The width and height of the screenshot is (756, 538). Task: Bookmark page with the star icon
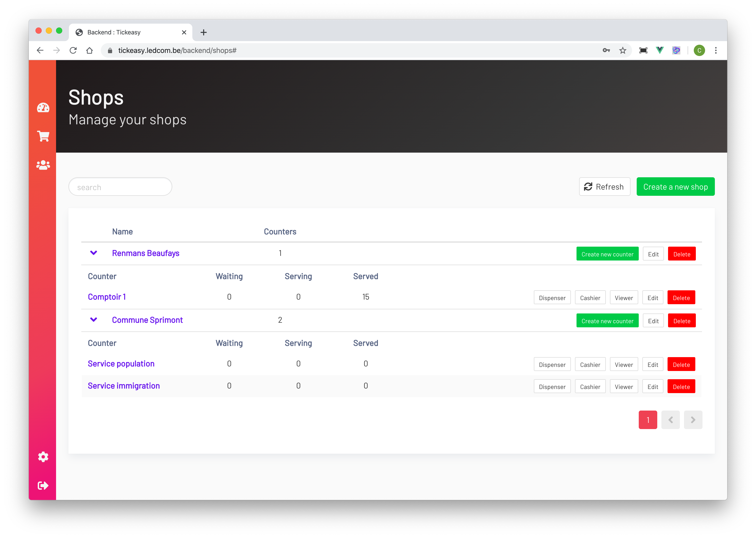point(623,50)
